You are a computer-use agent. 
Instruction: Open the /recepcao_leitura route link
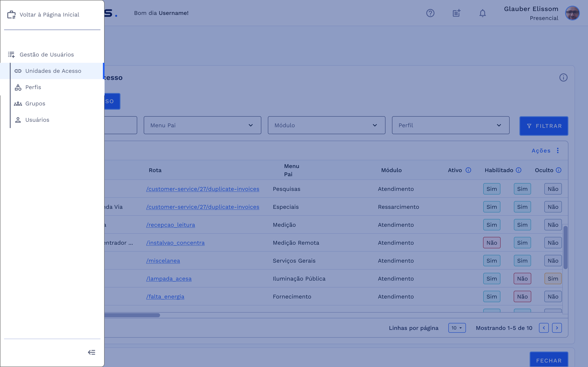170,225
